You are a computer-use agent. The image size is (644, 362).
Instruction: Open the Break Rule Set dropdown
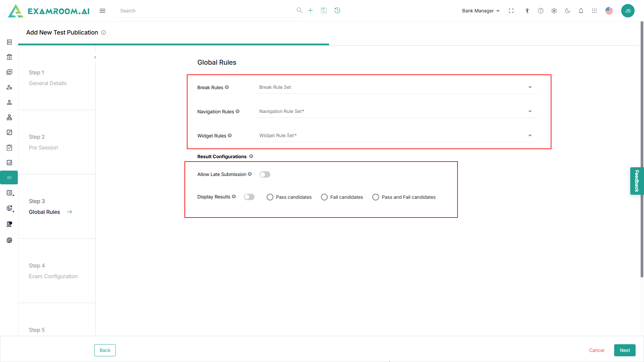pyautogui.click(x=396, y=87)
